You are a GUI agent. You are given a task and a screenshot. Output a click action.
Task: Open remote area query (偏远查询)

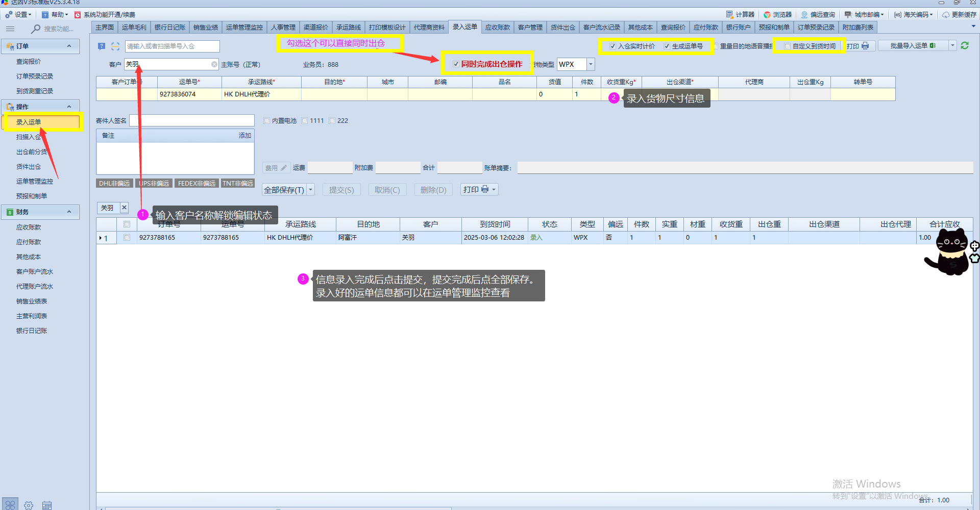point(818,15)
